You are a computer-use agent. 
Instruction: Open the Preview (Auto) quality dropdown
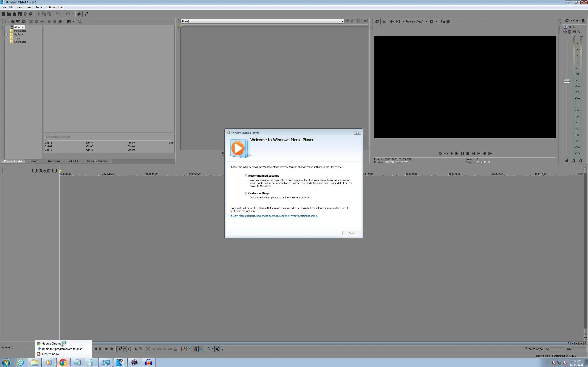click(x=426, y=22)
